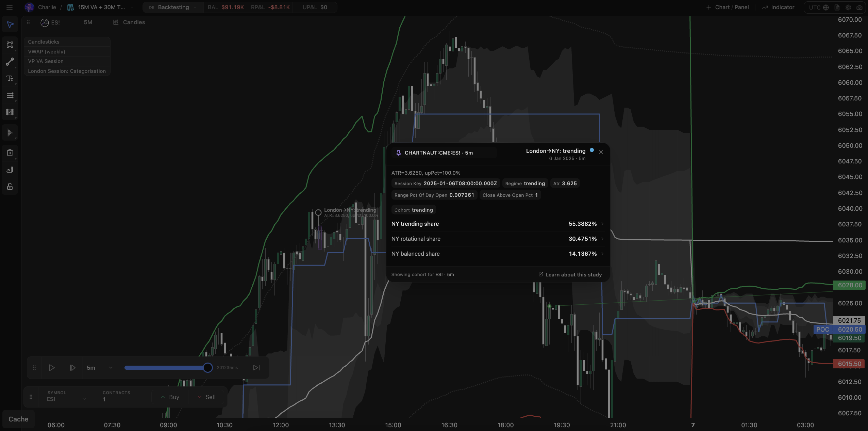Click the Atr 3.625 chip
The height and width of the screenshot is (431, 868).
coord(565,183)
